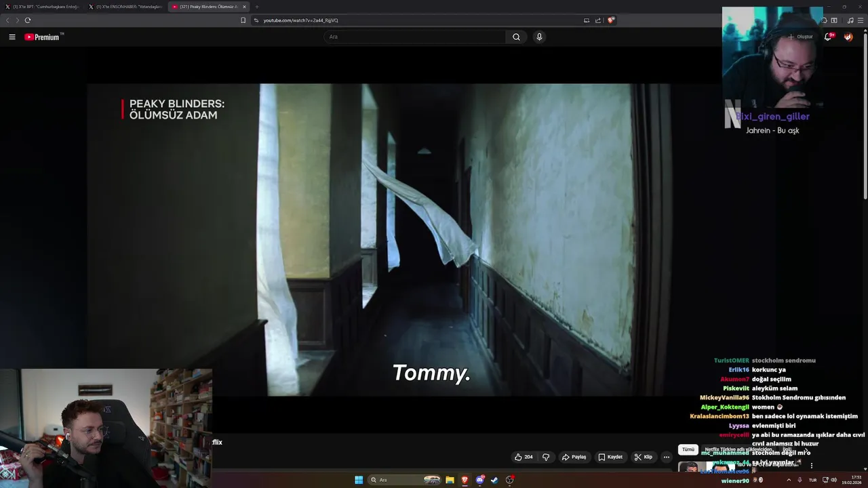Dislike the video
The height and width of the screenshot is (488, 868).
click(546, 457)
